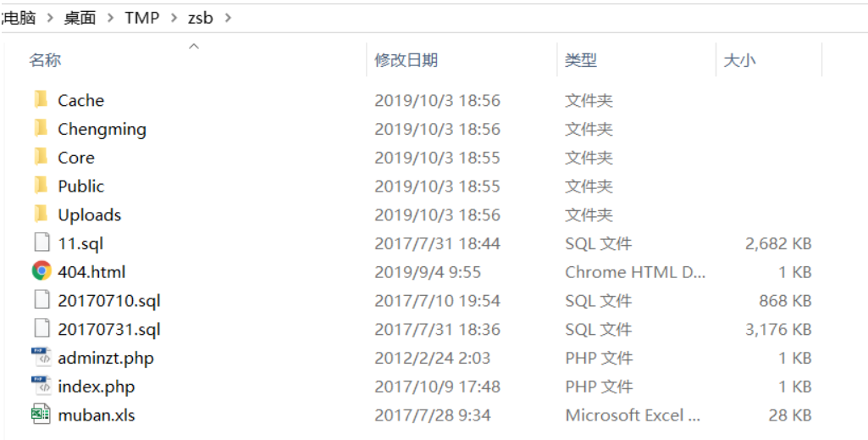This screenshot has height=440, width=868.
Task: Click the Cache folder icon
Action: click(41, 100)
